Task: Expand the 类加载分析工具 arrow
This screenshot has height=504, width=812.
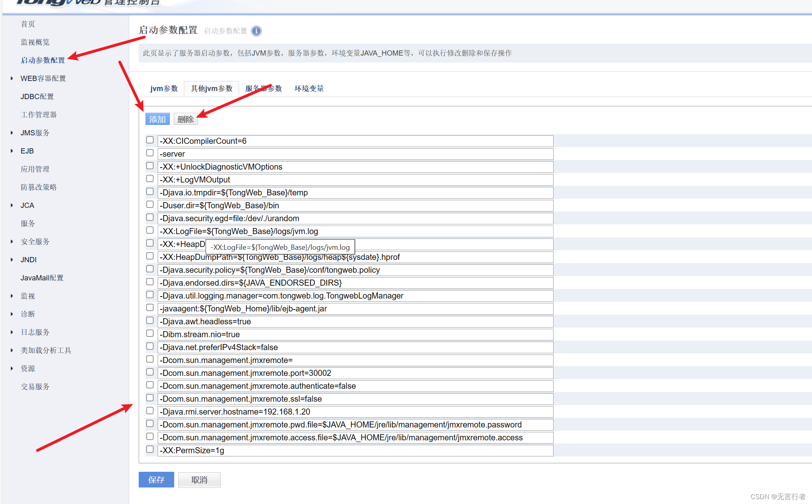Action: pyautogui.click(x=12, y=351)
